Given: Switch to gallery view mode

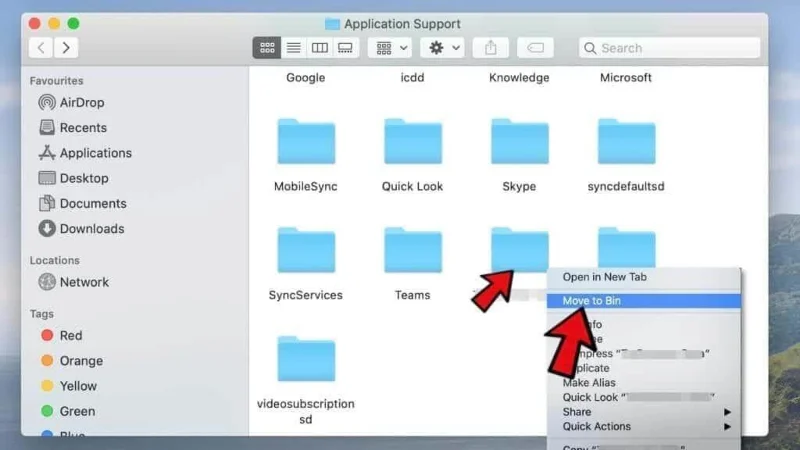Looking at the screenshot, I should click(345, 48).
